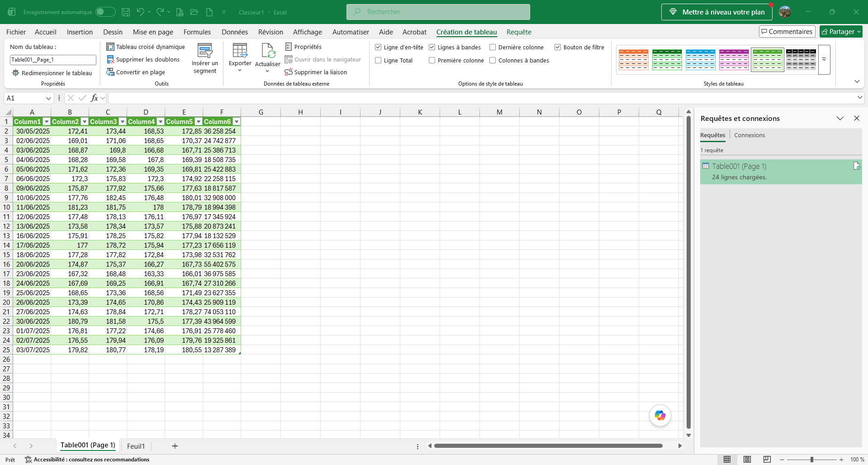
Task: Remove duplicates with Supprimer les doublons
Action: [143, 59]
